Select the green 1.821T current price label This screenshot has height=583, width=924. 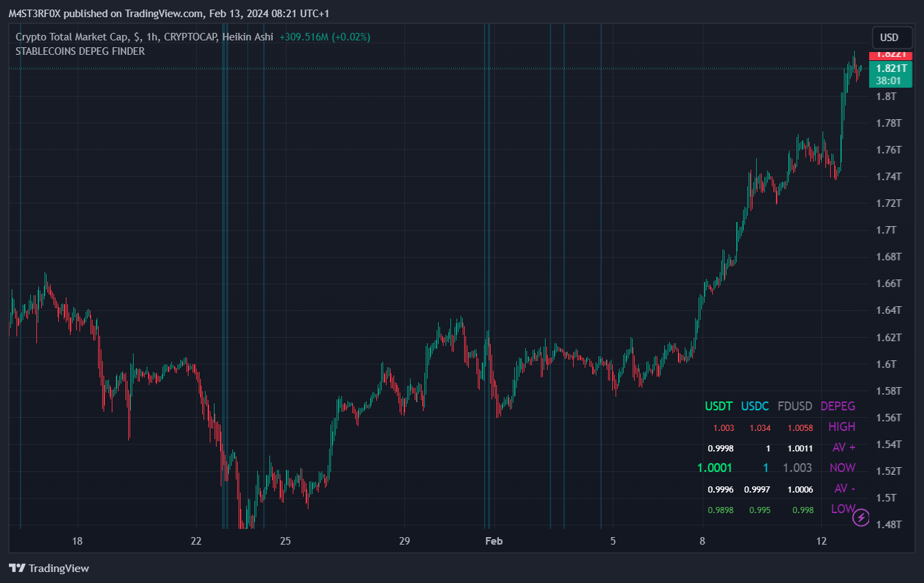pyautogui.click(x=891, y=68)
